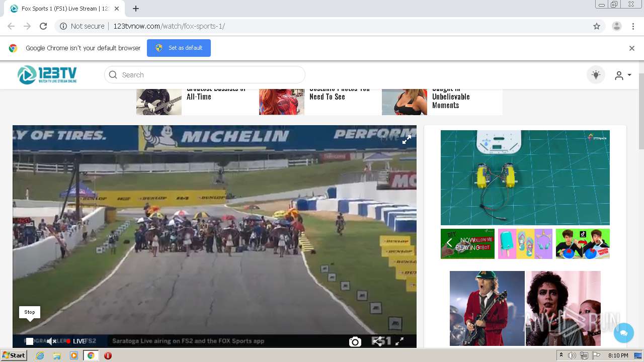The image size is (644, 362).
Task: Stop the live stream playback
Action: [30, 341]
